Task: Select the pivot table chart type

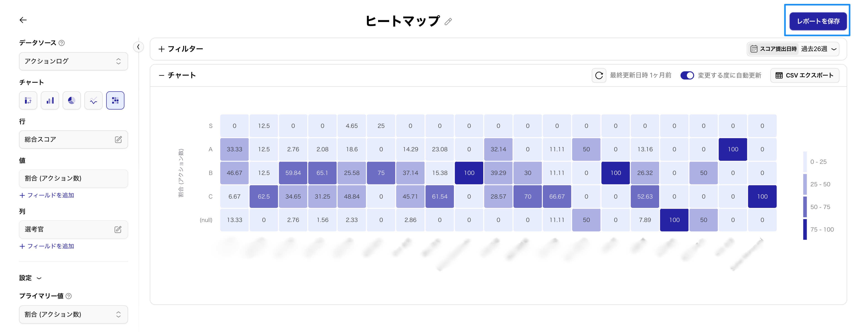Action: [x=28, y=100]
